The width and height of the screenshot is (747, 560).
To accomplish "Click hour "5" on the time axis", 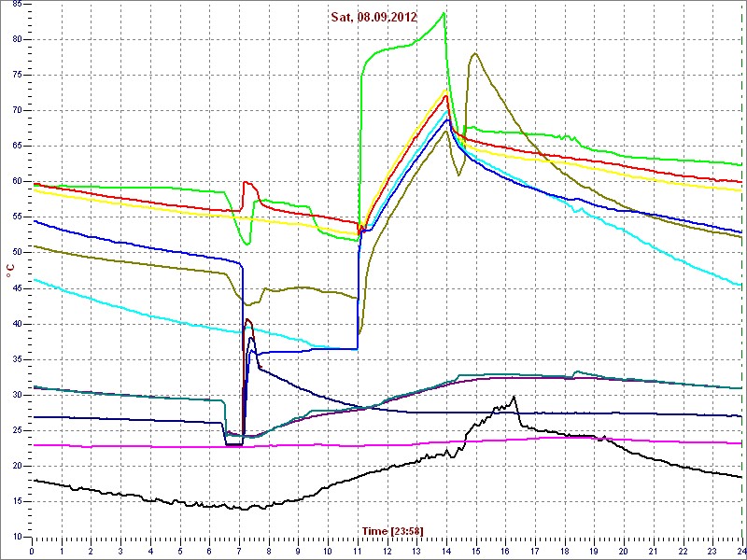I will tap(180, 551).
